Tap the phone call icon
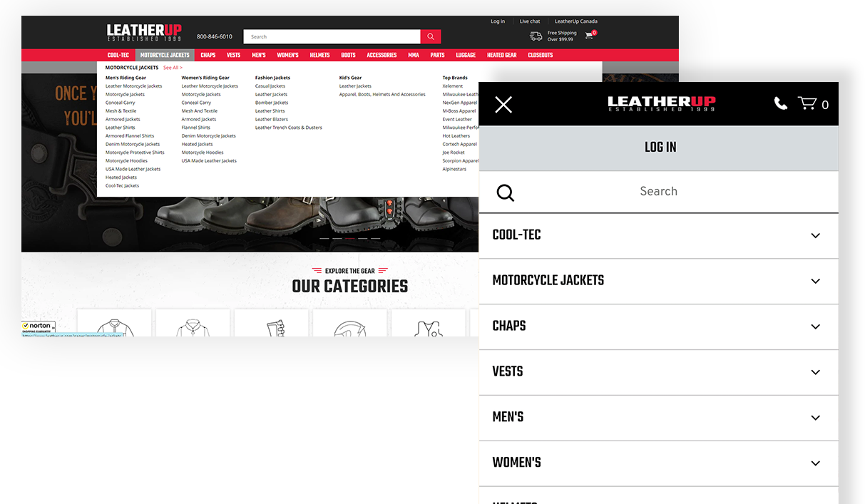 781,103
